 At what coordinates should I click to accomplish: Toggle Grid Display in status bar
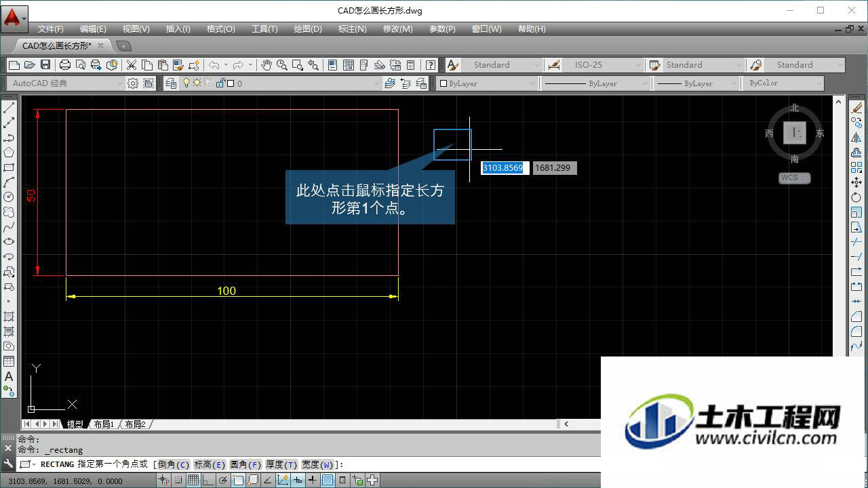coord(193,481)
